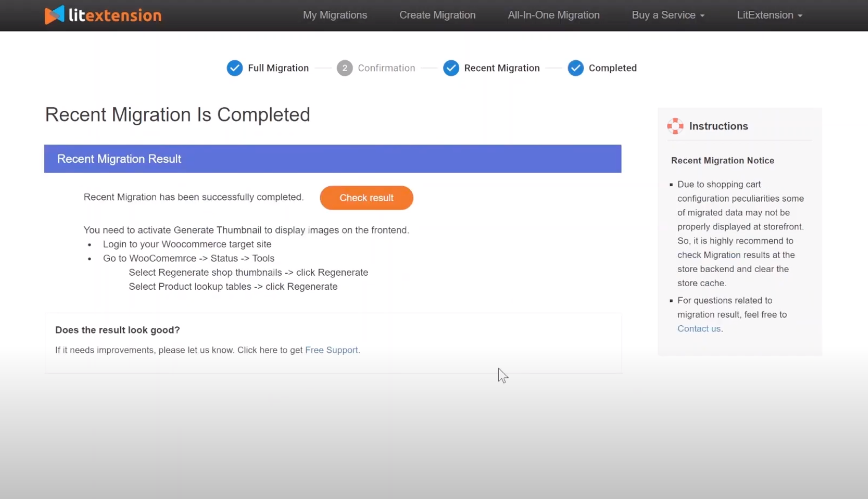The width and height of the screenshot is (868, 499).
Task: Click the Recent Migration Result header bar
Action: point(333,159)
